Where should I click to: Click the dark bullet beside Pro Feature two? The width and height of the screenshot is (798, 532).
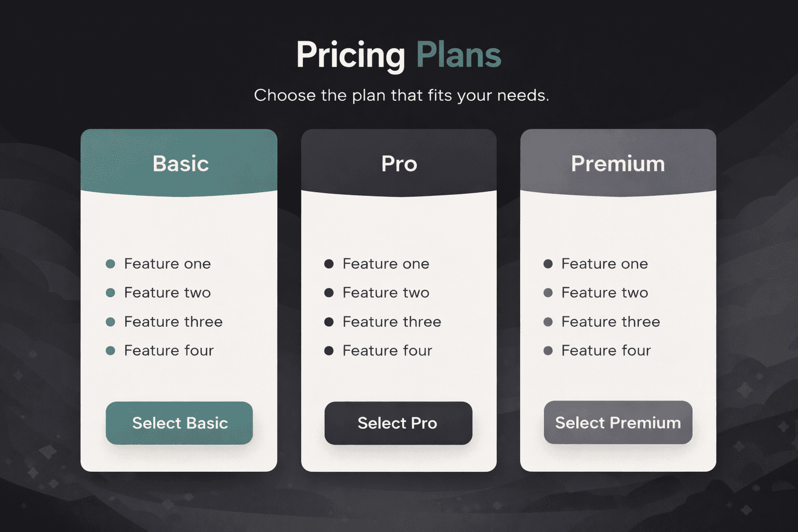pos(329,293)
